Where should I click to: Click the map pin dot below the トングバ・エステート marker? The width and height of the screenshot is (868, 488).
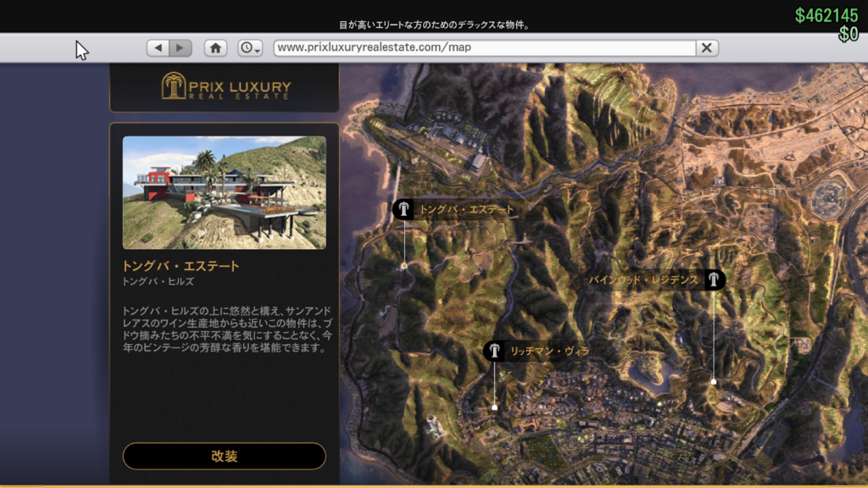(x=404, y=266)
